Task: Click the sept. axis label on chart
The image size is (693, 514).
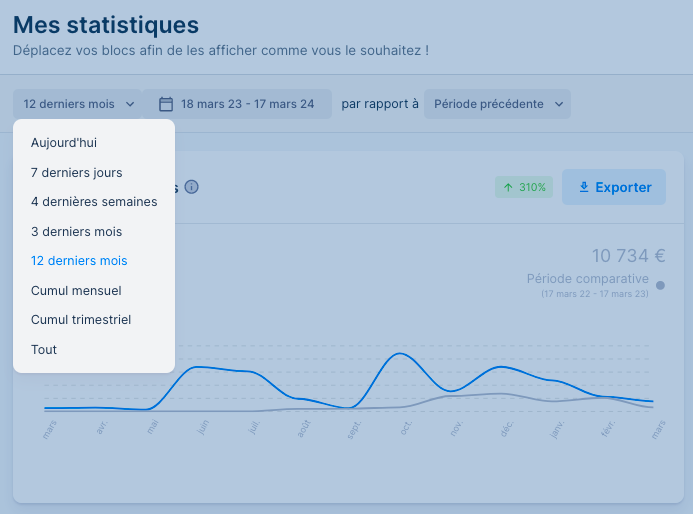Action: point(354,430)
